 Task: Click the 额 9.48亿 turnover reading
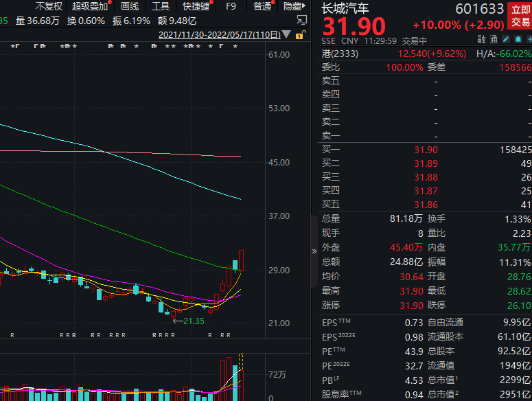pos(177,21)
